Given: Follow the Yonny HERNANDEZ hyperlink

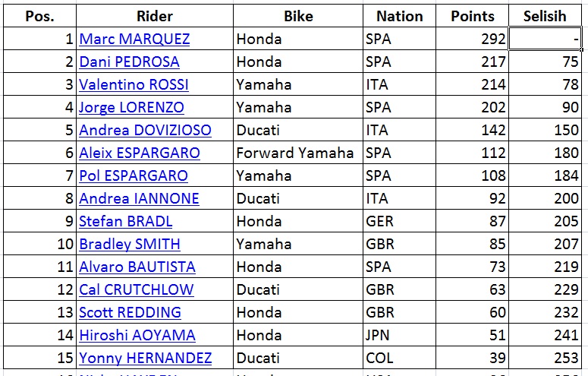Looking at the screenshot, I should point(145,359).
